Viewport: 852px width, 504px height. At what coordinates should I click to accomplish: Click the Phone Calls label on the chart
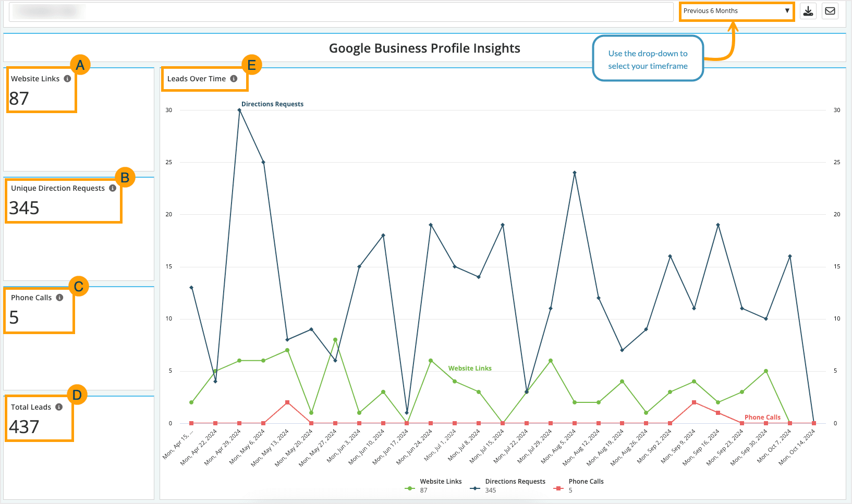pyautogui.click(x=762, y=417)
